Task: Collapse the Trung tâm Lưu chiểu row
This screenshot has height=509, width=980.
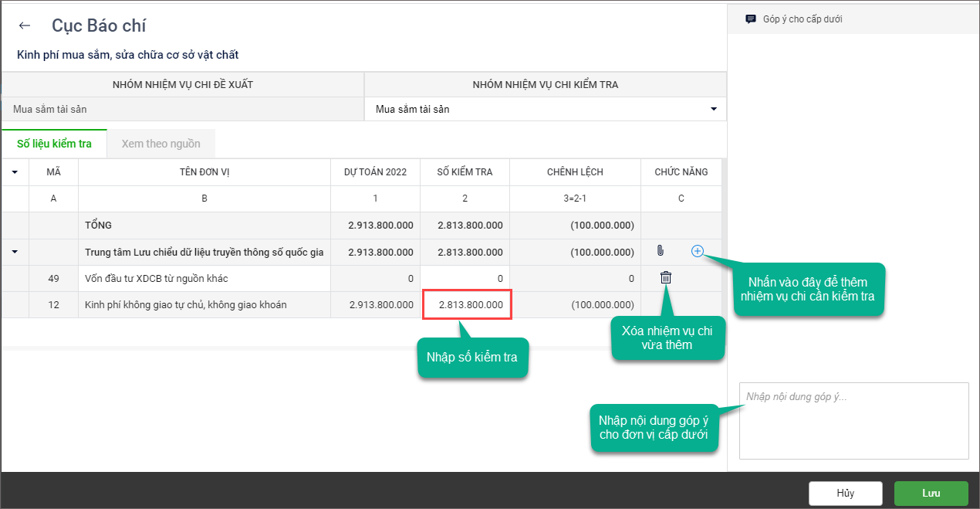Action: 15,252
